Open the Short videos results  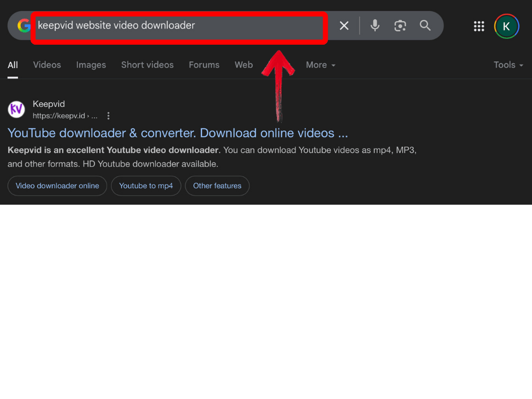(147, 64)
